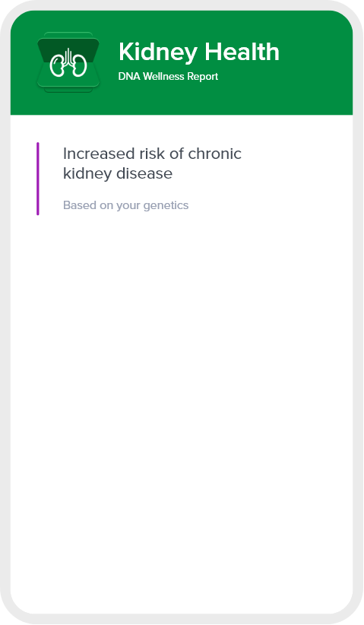Click the word "Kidney" in the header title
Viewport: 364px width, 625px height.
158,52
